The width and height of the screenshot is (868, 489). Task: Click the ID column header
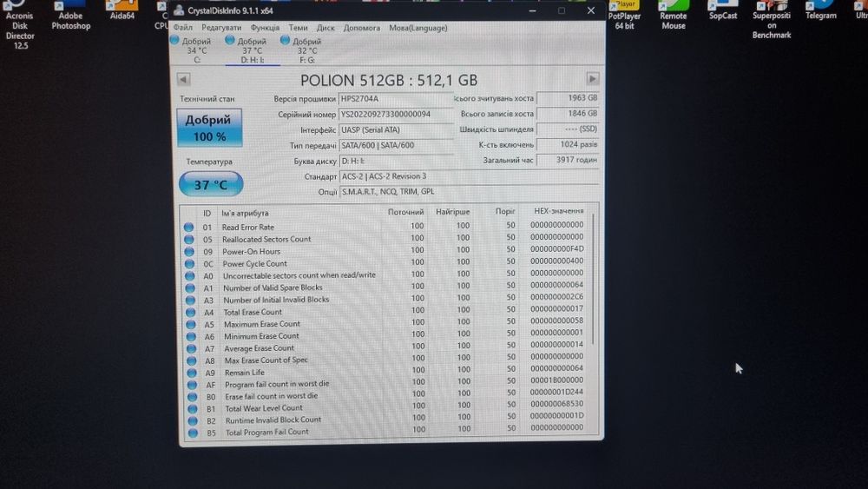[x=207, y=213]
